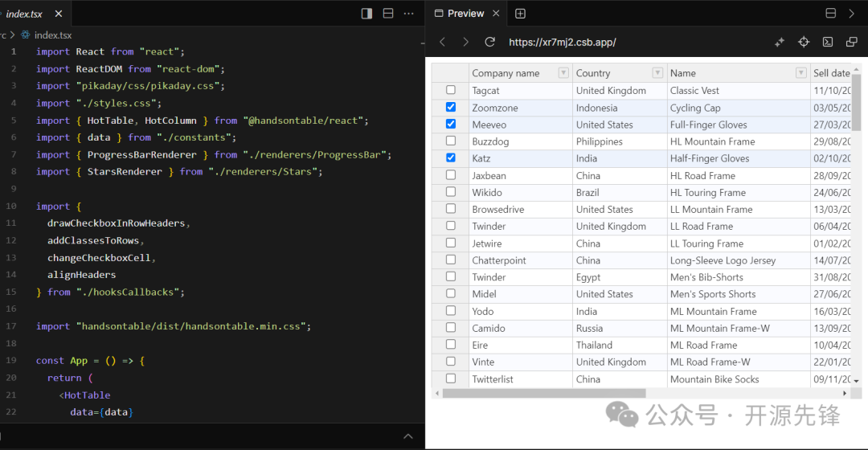
Task: Refresh the preview page
Action: pos(489,42)
